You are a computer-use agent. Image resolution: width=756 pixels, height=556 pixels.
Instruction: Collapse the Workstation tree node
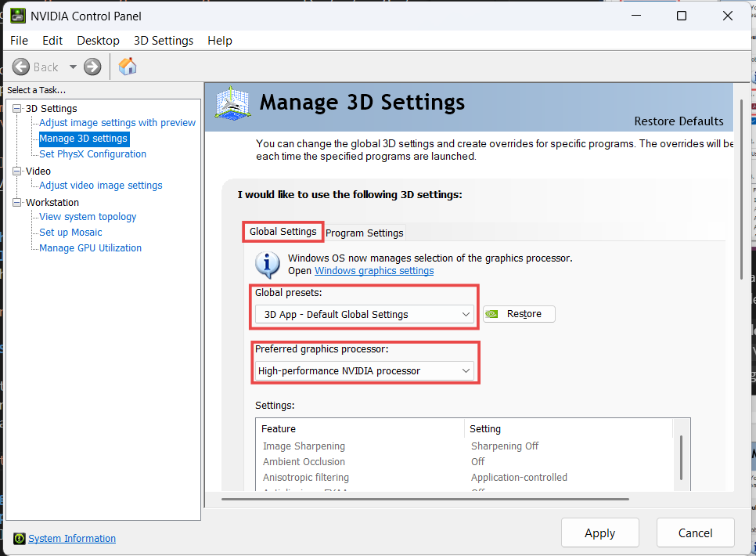[x=18, y=202]
